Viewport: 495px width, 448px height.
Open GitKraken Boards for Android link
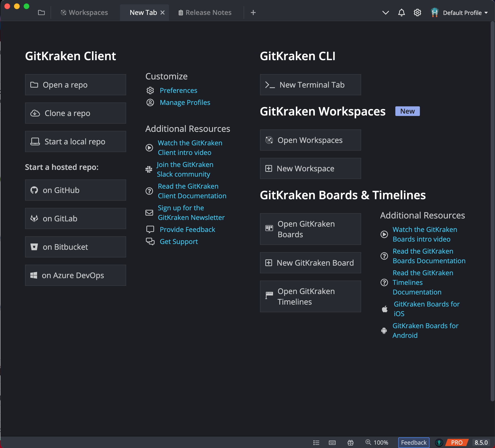(x=425, y=331)
